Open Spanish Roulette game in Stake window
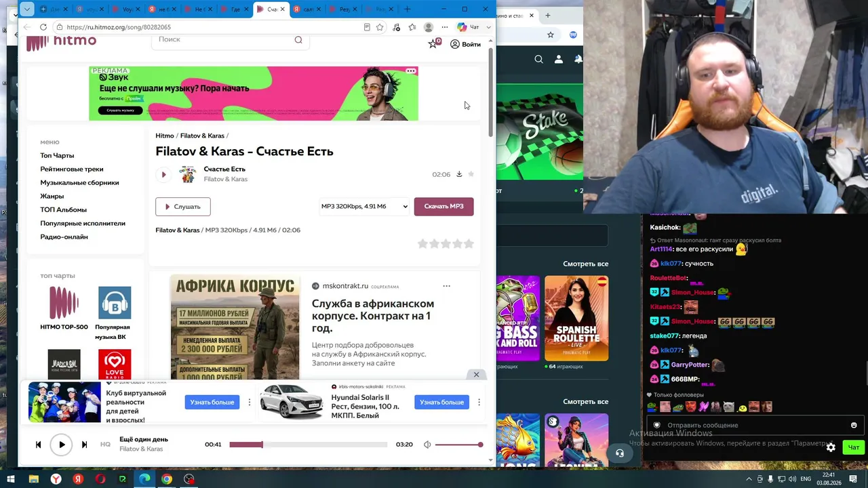 576,318
